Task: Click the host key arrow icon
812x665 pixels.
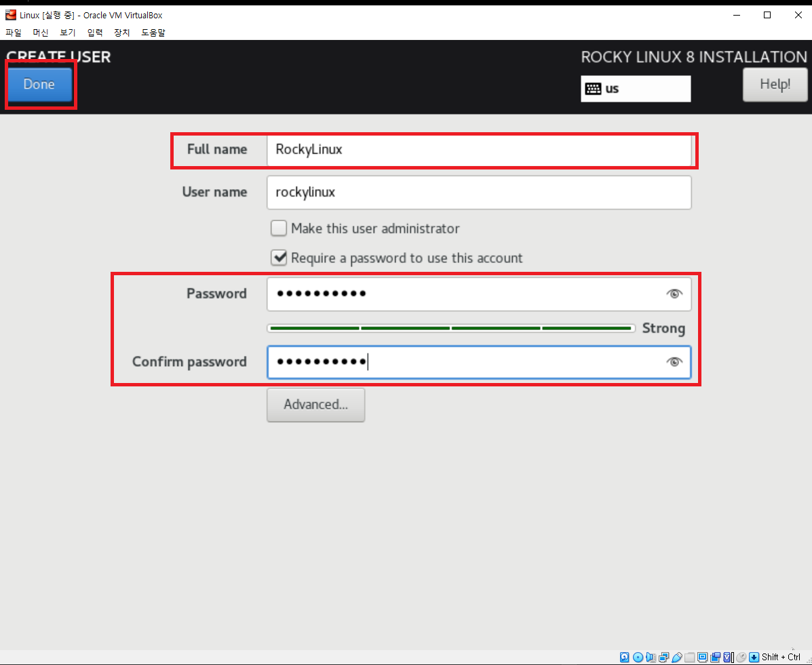Action: click(x=754, y=658)
